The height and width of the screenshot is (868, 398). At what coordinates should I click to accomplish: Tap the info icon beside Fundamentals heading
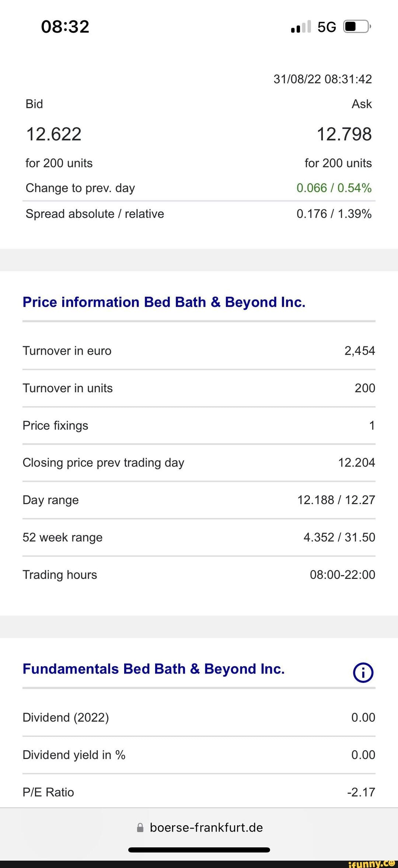[363, 672]
